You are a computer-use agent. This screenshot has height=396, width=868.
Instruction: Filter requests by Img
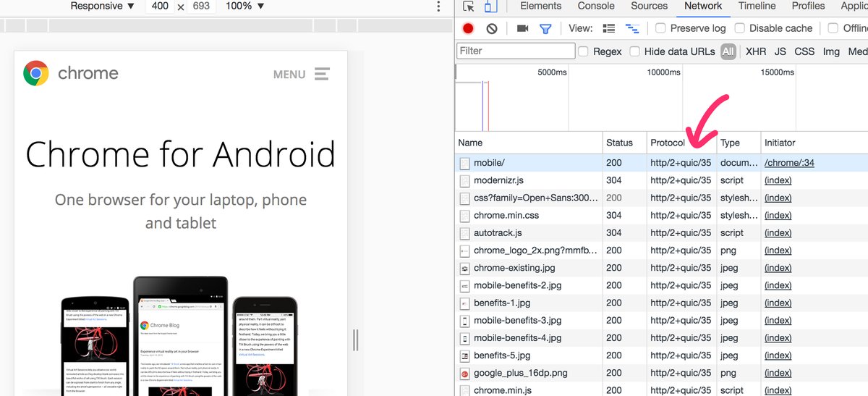click(x=831, y=51)
